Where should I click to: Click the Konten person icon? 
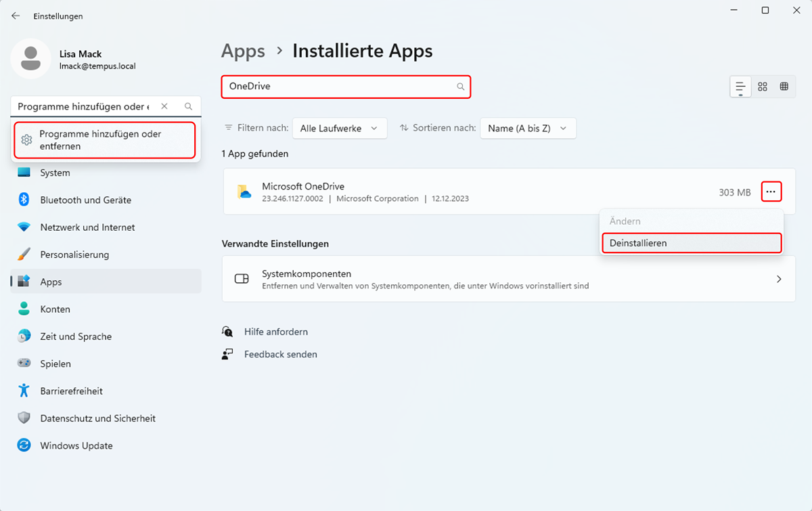pos(24,309)
